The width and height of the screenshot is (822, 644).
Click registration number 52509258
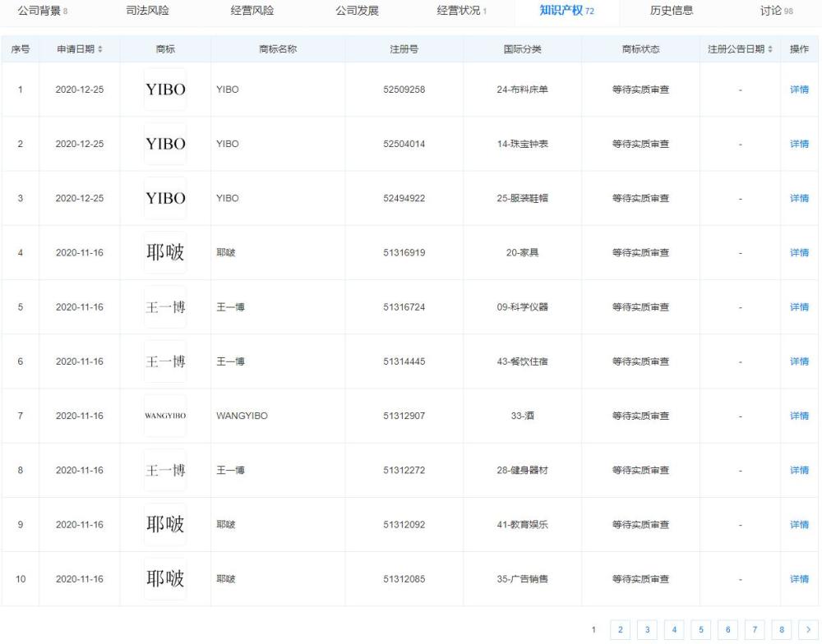404,90
